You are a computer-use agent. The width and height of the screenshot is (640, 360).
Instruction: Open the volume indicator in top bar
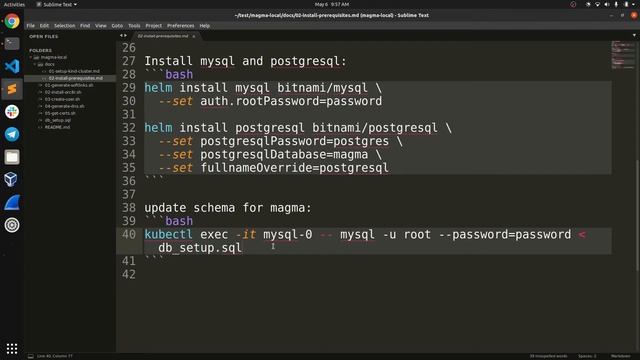click(x=607, y=4)
